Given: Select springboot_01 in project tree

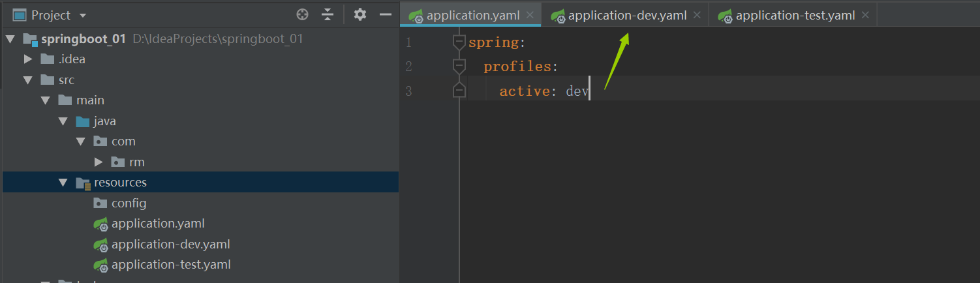Looking at the screenshot, I should [84, 39].
